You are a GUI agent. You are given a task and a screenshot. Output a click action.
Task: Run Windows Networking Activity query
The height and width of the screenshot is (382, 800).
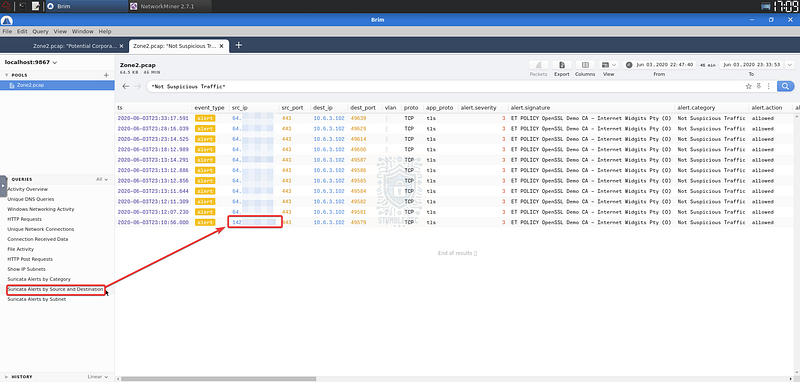(40, 209)
